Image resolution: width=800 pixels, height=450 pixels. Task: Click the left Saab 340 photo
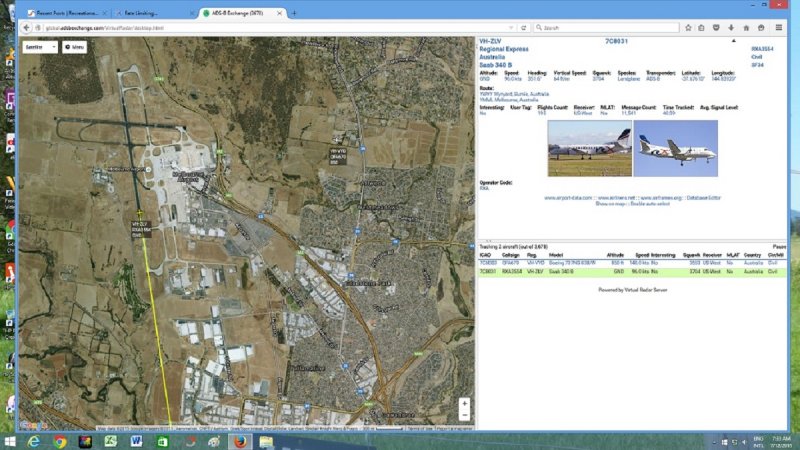pyautogui.click(x=589, y=148)
